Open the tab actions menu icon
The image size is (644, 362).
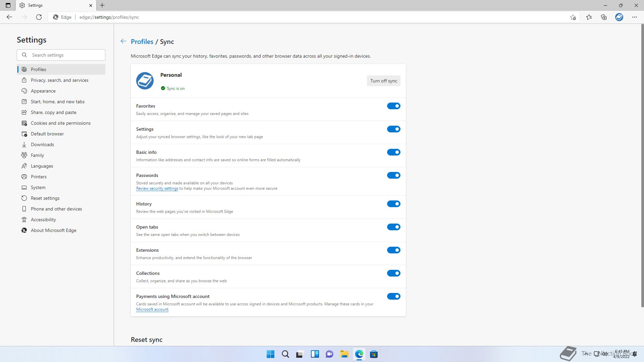click(8, 5)
